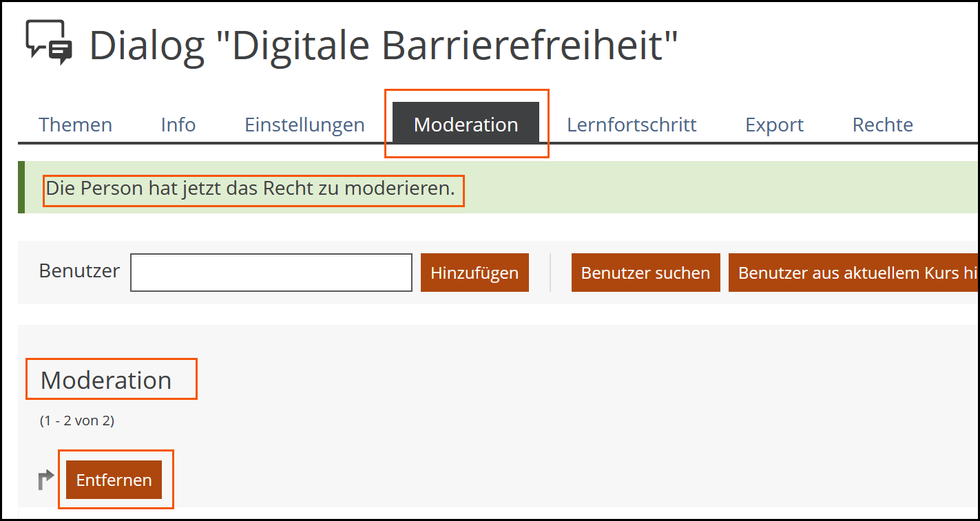980x521 pixels.
Task: Click Benutzer aus aktuellem Kurs button
Action: (854, 273)
